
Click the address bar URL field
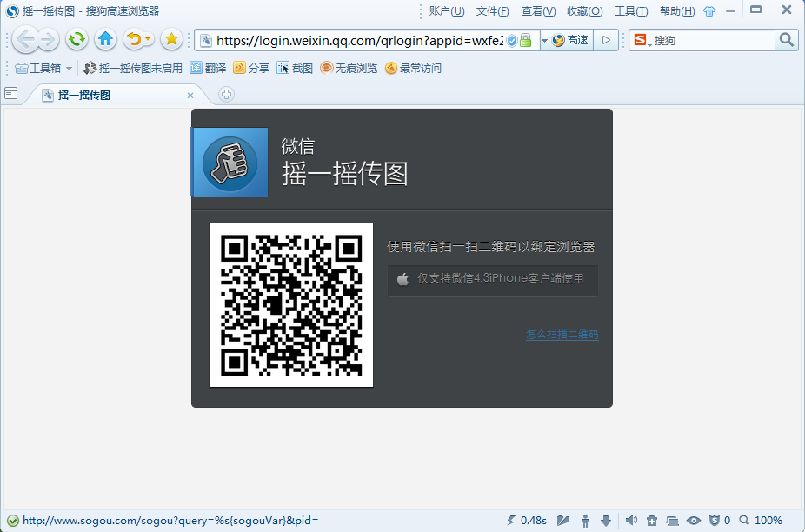pyautogui.click(x=359, y=41)
